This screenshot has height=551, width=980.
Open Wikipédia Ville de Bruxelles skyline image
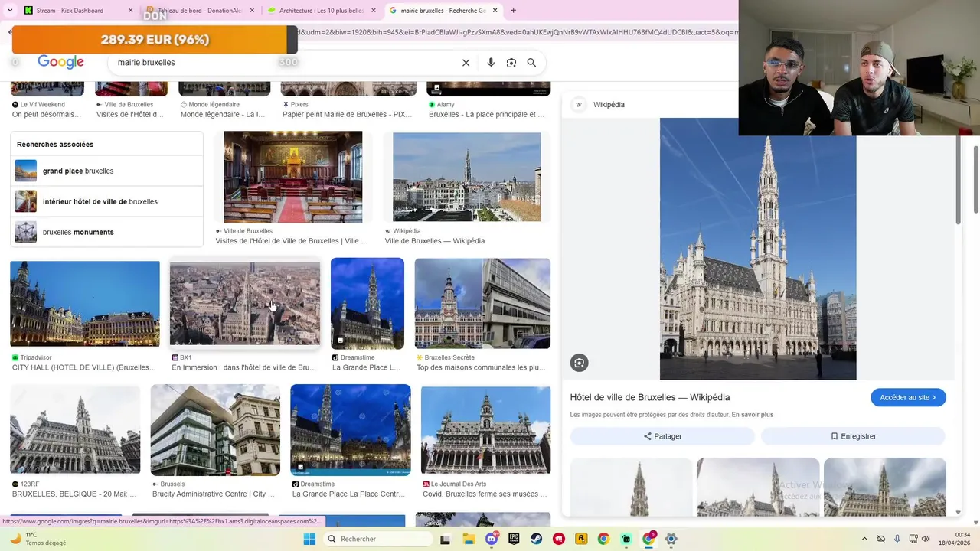click(x=467, y=177)
